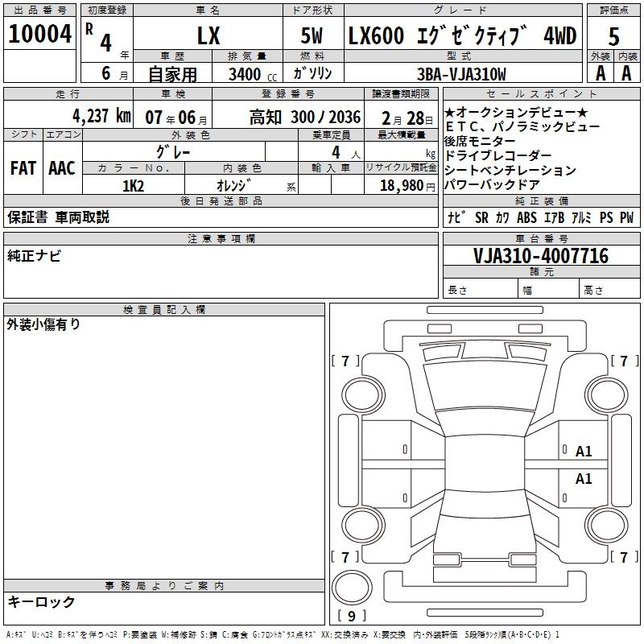Select the 高さ dimension field
The width and height of the screenshot is (644, 644).
tap(609, 290)
